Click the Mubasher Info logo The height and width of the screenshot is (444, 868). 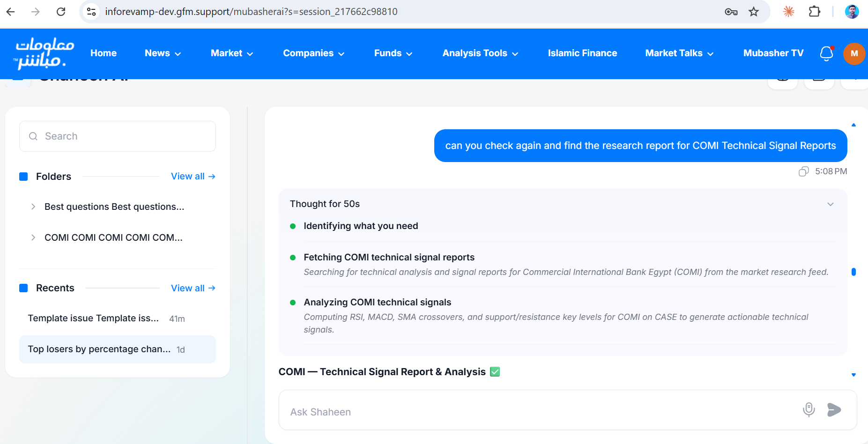45,53
